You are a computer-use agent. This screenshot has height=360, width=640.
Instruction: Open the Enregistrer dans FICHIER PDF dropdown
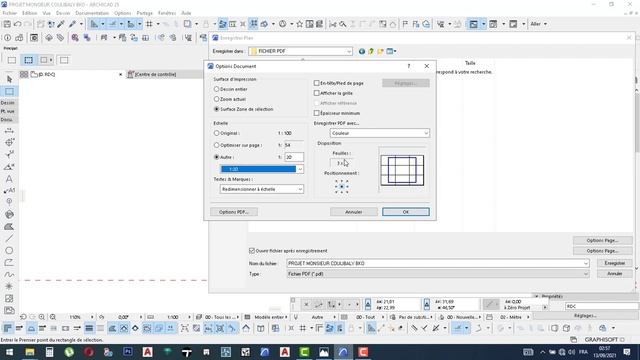coord(300,51)
